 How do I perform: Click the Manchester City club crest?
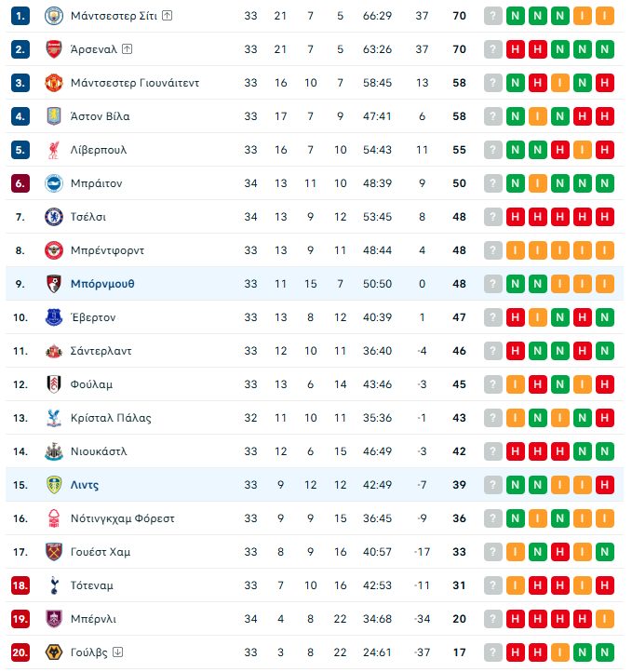point(53,16)
